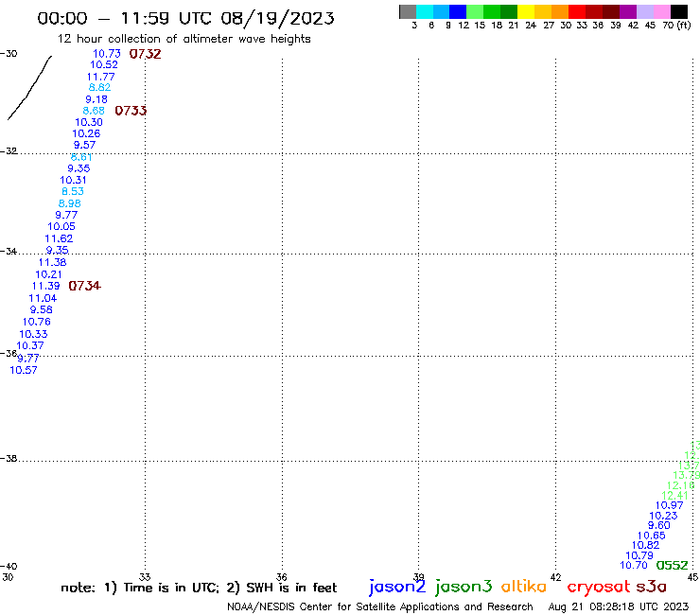Click the 9.58 wave height value

[41, 310]
